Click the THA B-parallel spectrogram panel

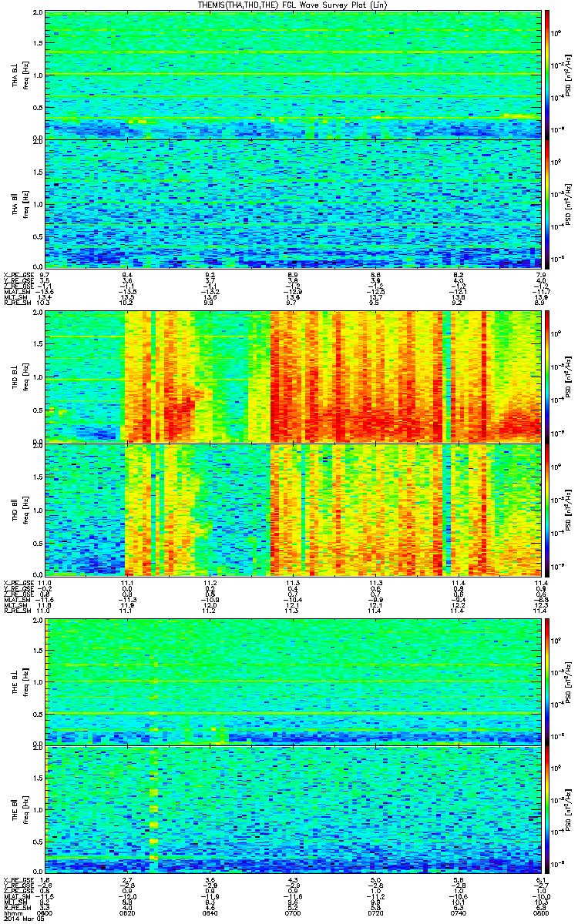click(x=292, y=203)
